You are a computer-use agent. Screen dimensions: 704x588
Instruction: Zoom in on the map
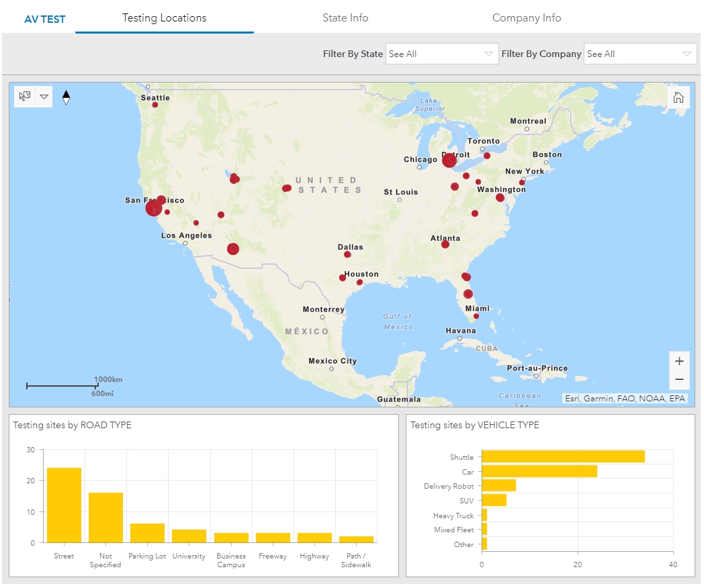tap(679, 361)
